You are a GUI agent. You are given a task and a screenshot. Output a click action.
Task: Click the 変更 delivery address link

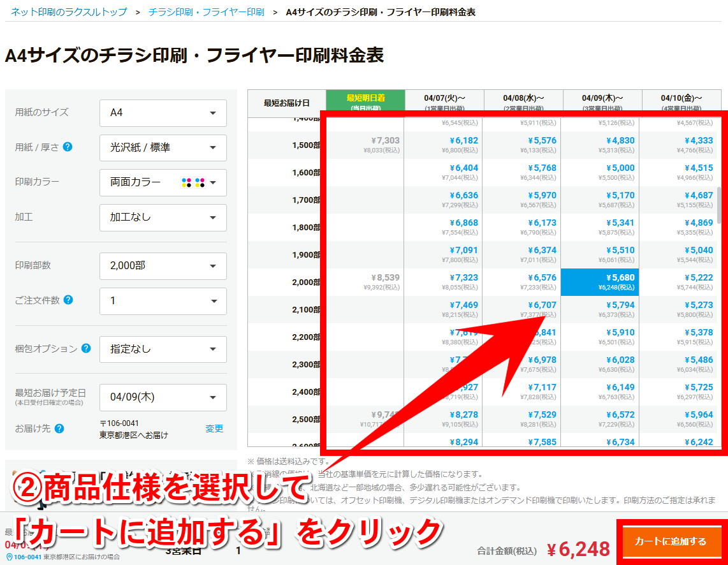(x=214, y=429)
